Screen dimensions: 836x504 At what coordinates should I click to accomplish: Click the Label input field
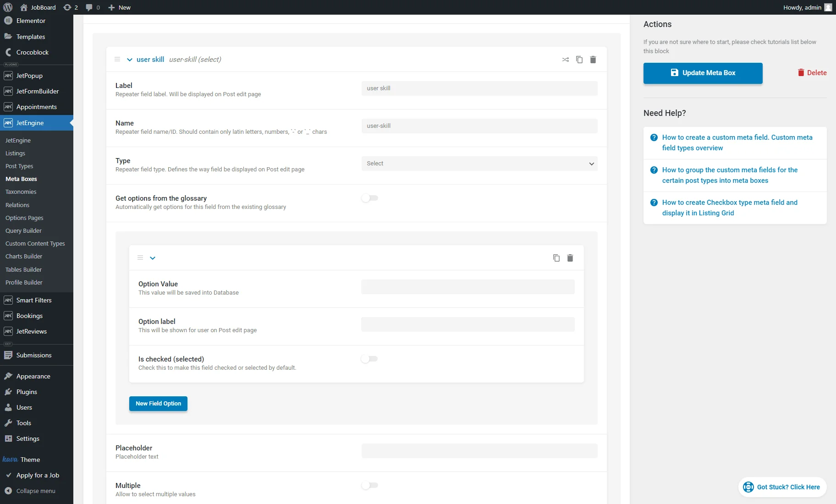click(x=479, y=88)
